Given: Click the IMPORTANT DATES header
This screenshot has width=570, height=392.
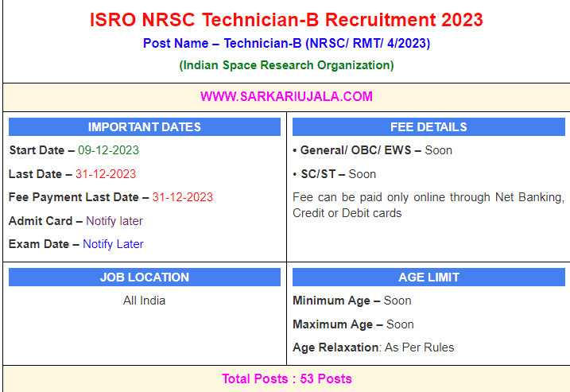Looking at the screenshot, I should click(144, 127).
